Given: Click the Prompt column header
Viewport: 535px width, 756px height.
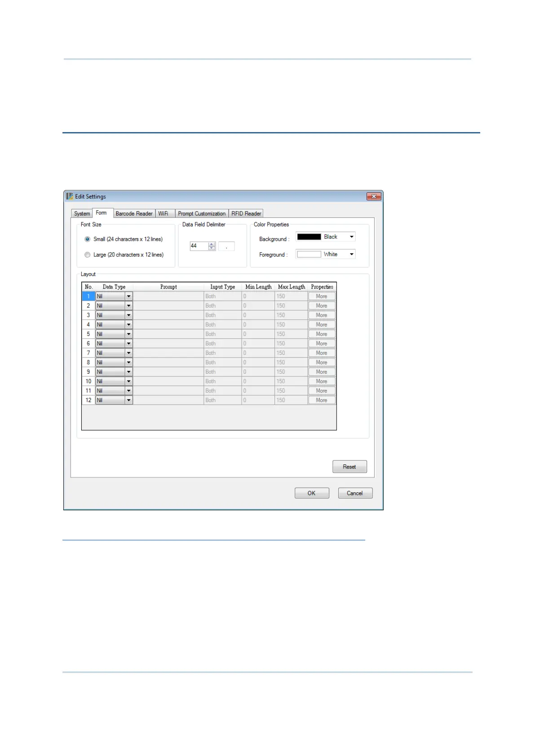Looking at the screenshot, I should point(168,287).
